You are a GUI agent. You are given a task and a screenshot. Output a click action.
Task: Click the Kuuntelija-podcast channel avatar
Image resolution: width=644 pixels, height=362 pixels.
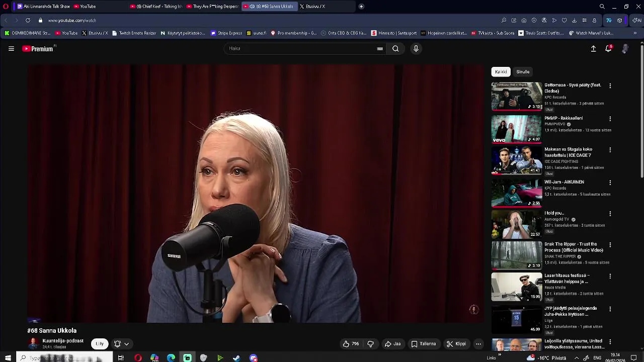(33, 343)
